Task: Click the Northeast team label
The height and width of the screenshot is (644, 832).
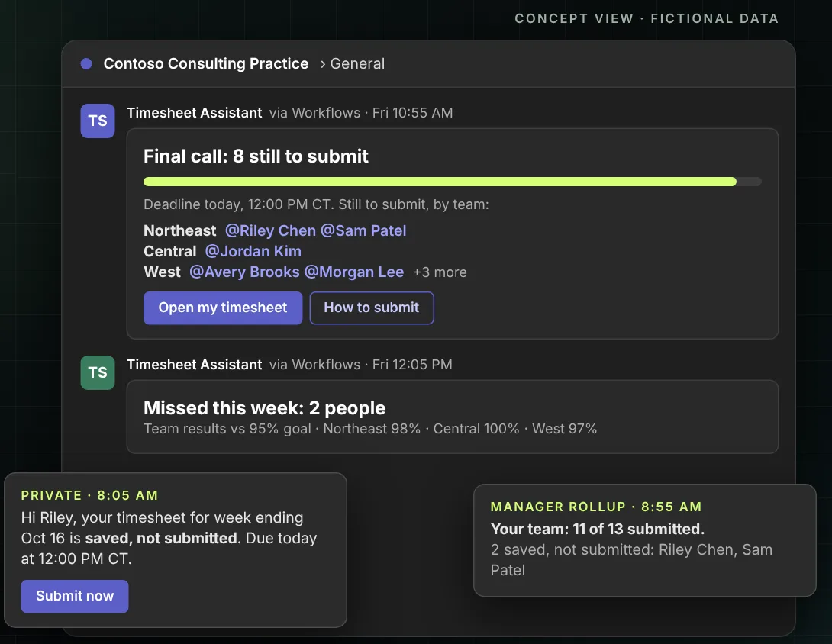Action: [x=180, y=230]
